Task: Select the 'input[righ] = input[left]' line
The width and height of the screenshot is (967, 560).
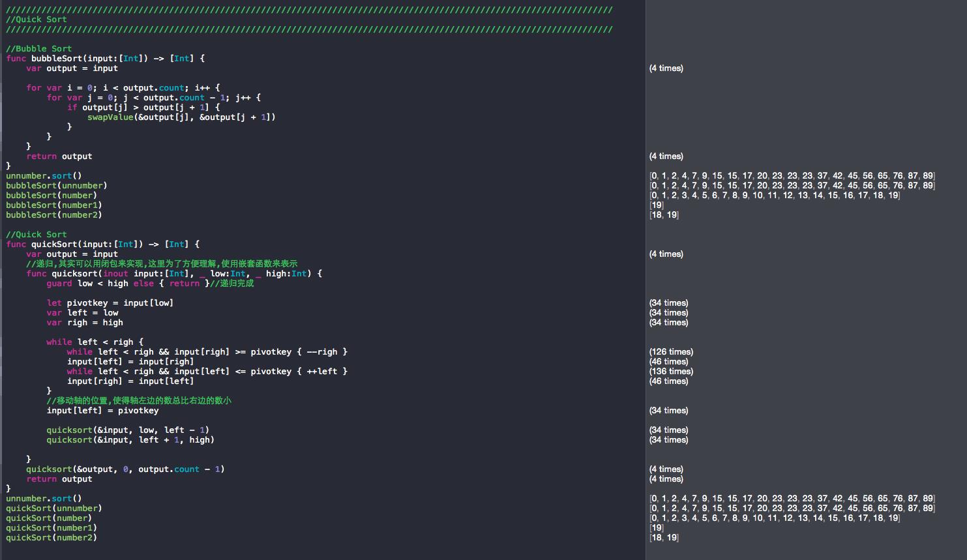Action: pyautogui.click(x=130, y=381)
